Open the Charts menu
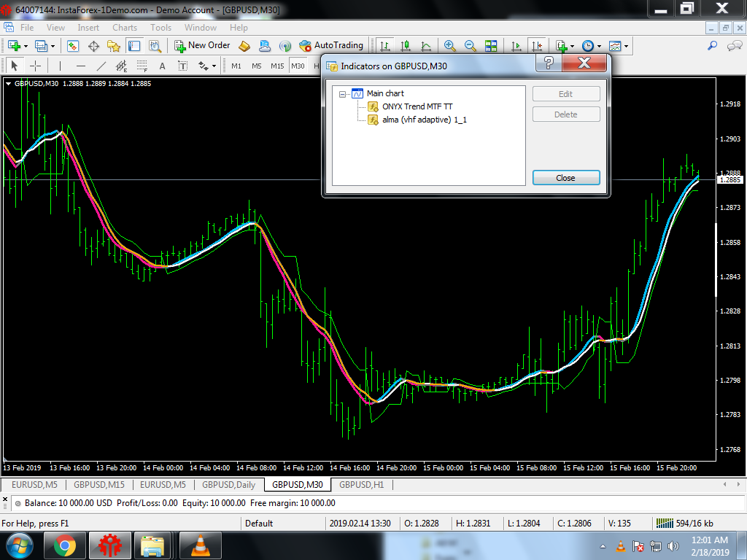Screen dimensions: 747x560 click(x=125, y=28)
